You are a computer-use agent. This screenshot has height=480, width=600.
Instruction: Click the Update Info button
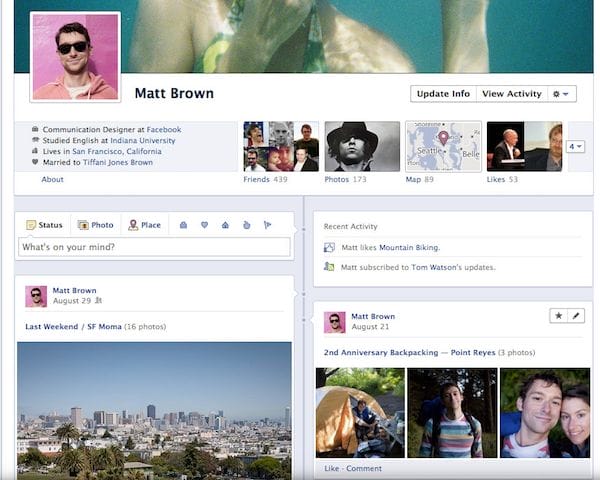[x=443, y=94]
